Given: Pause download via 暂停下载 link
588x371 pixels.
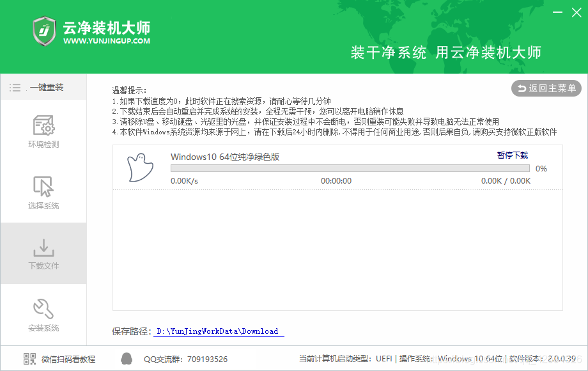Looking at the screenshot, I should pos(512,155).
